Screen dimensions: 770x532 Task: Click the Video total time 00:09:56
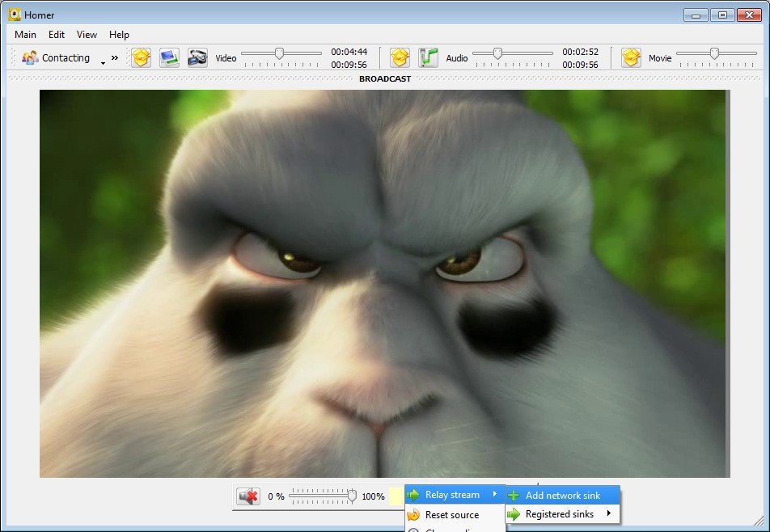click(349, 65)
